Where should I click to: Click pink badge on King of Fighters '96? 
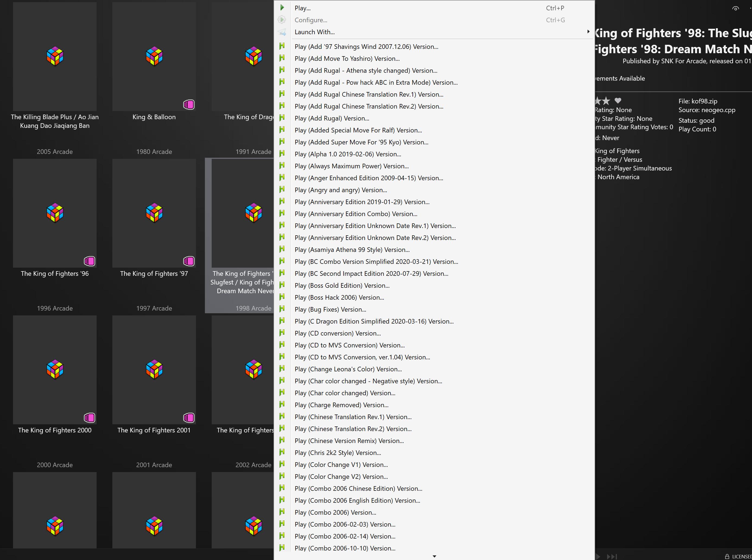click(x=90, y=261)
